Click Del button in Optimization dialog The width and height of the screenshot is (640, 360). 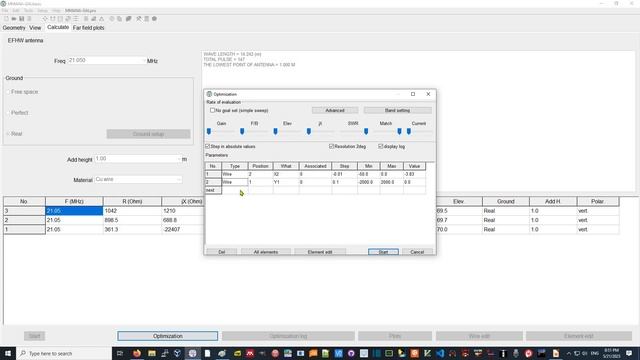[222, 252]
